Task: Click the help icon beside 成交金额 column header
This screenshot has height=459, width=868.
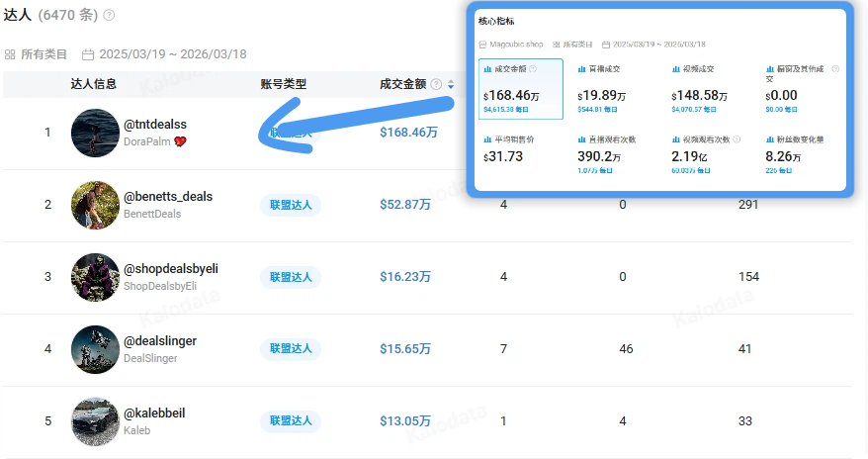Action: 436,85
